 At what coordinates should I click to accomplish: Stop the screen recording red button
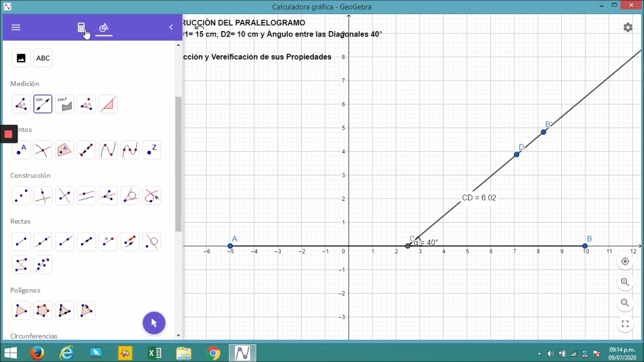click(x=8, y=134)
